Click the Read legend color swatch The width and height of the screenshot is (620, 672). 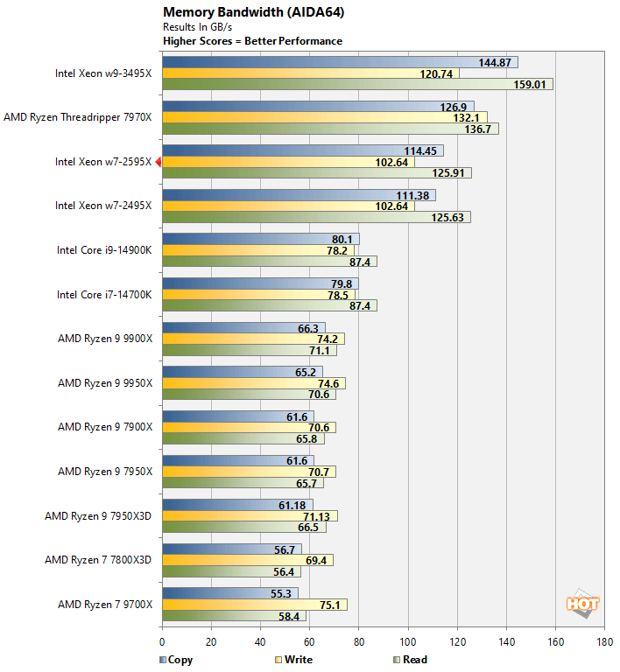[x=397, y=660]
